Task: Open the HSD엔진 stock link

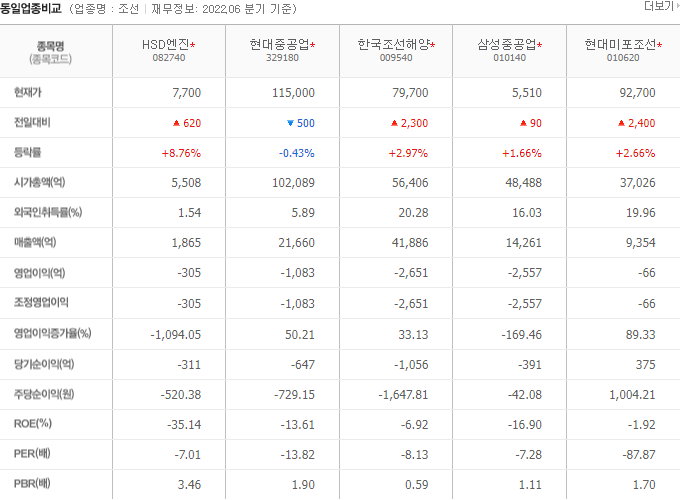Action: (x=166, y=44)
